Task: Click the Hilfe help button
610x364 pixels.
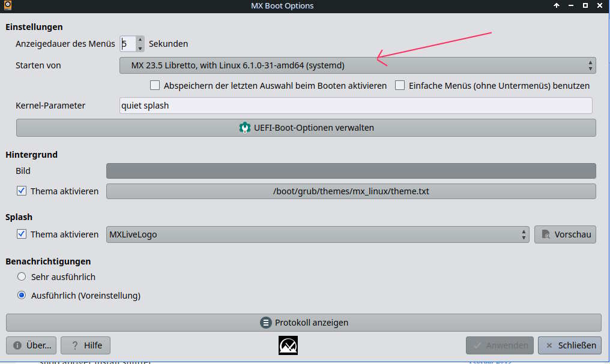Action: (x=86, y=345)
